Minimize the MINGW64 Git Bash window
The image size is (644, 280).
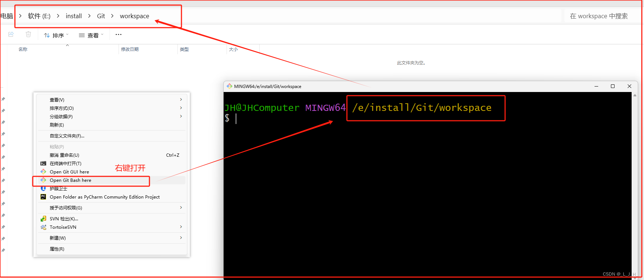click(x=596, y=86)
